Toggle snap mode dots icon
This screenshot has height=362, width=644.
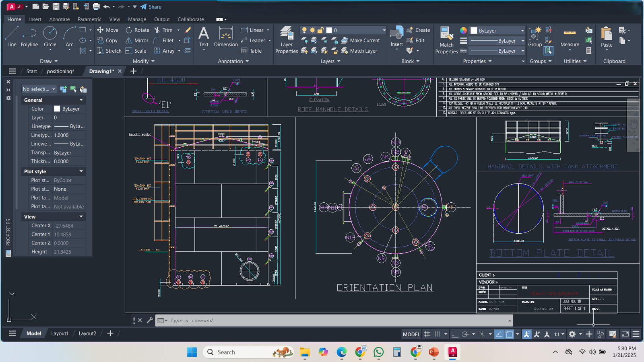tap(437, 334)
